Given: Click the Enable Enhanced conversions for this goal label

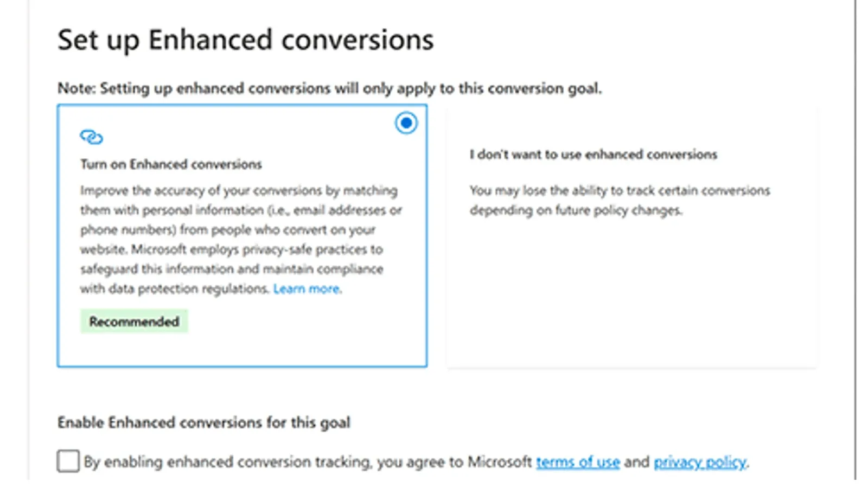Looking at the screenshot, I should (x=204, y=422).
